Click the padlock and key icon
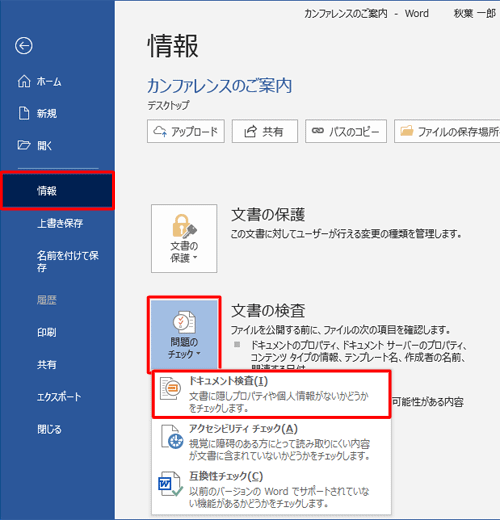This screenshot has height=520, width=500. [184, 226]
